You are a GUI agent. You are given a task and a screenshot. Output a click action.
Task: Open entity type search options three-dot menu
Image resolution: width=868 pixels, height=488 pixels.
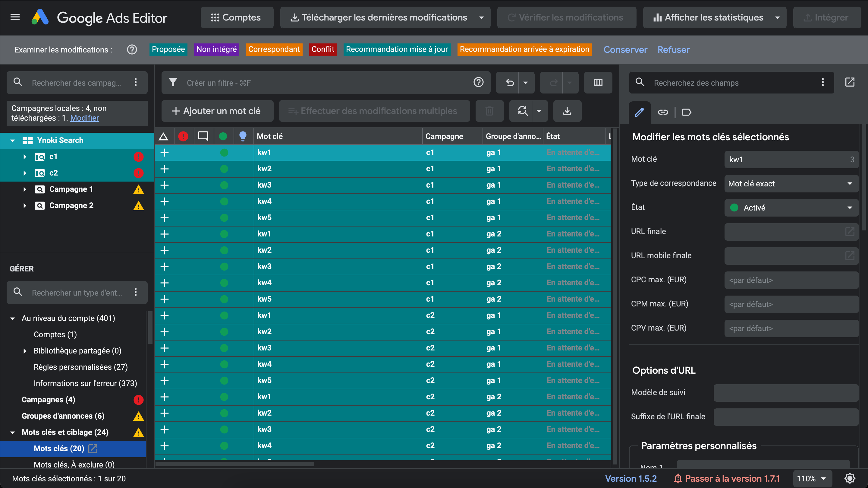click(136, 292)
